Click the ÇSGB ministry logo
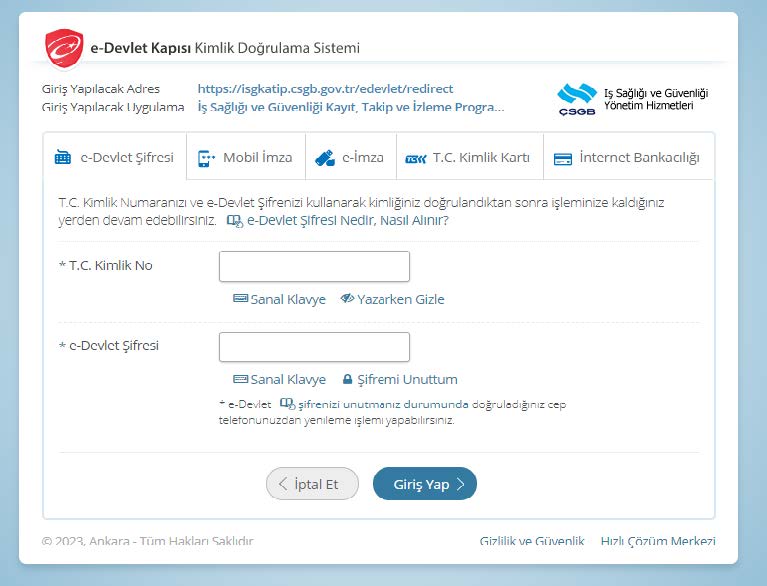The width and height of the screenshot is (767, 586). [x=577, y=99]
